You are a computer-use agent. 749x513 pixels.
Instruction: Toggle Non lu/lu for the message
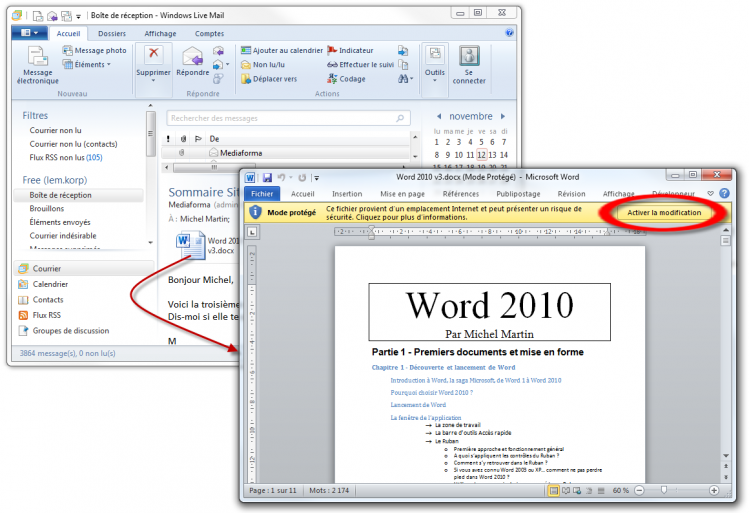[x=263, y=64]
